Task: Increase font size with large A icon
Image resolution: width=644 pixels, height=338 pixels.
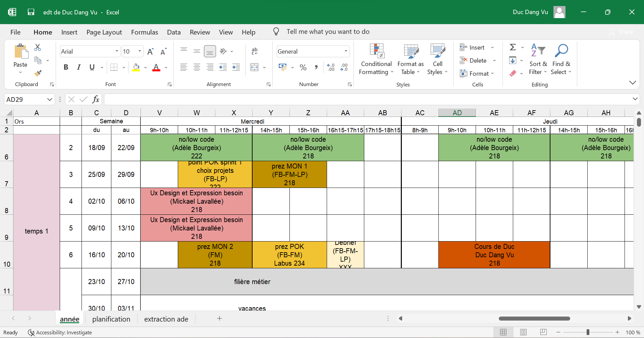Action: point(150,51)
